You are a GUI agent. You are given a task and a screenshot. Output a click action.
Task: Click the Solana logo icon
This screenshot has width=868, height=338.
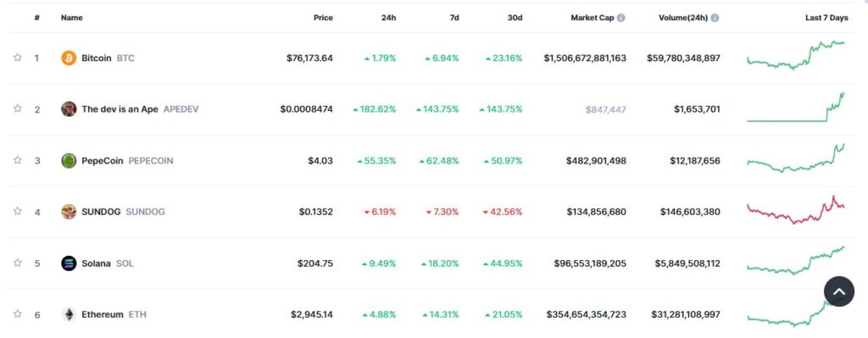point(69,263)
